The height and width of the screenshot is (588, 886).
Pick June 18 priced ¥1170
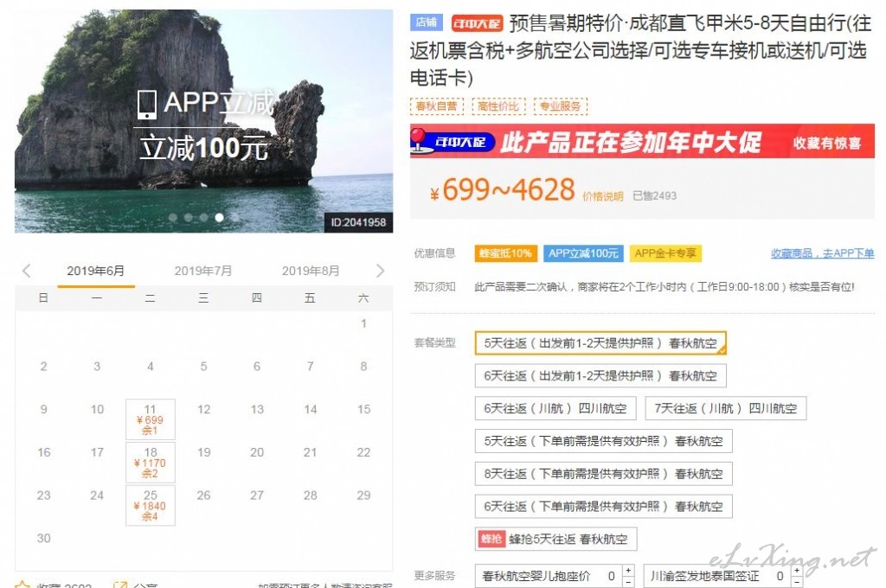[151, 462]
